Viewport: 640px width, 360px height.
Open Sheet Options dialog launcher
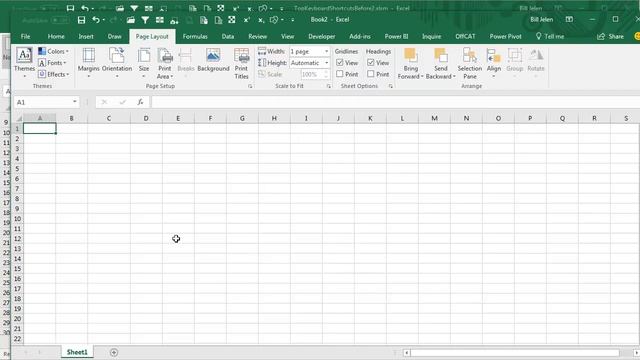391,86
